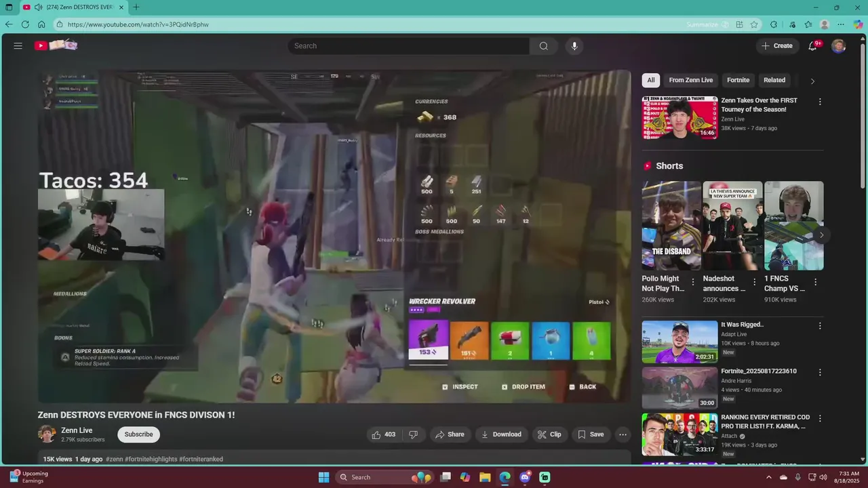Subscribe to Zenn Live
868x488 pixels.
pos(139,434)
